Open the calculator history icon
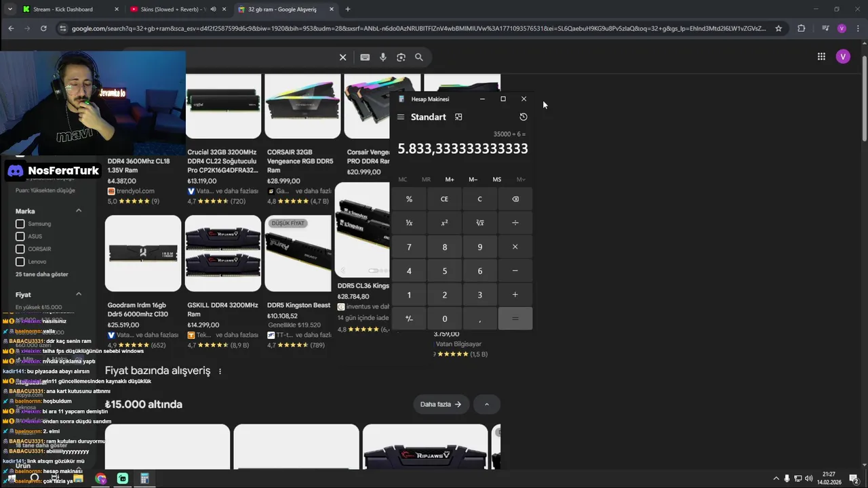 pos(523,117)
